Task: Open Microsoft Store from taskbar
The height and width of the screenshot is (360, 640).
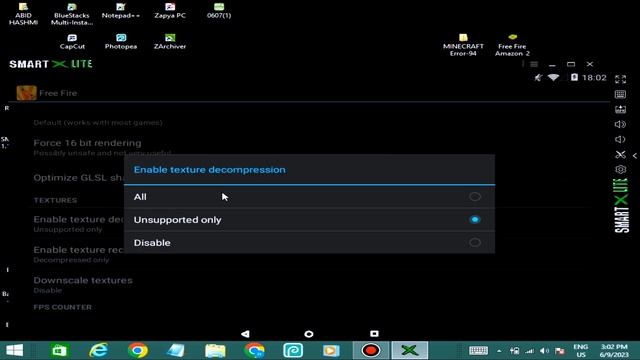Action: pyautogui.click(x=59, y=350)
